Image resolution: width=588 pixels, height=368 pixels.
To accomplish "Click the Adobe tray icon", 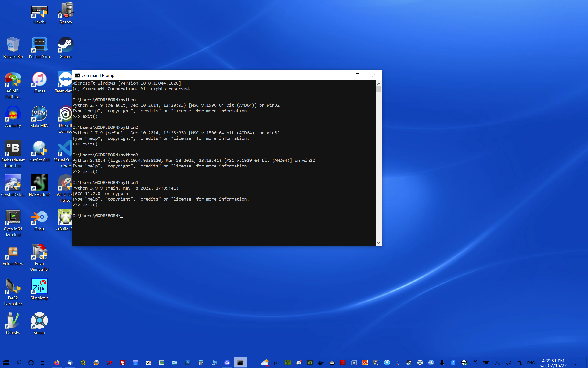I will 343,363.
